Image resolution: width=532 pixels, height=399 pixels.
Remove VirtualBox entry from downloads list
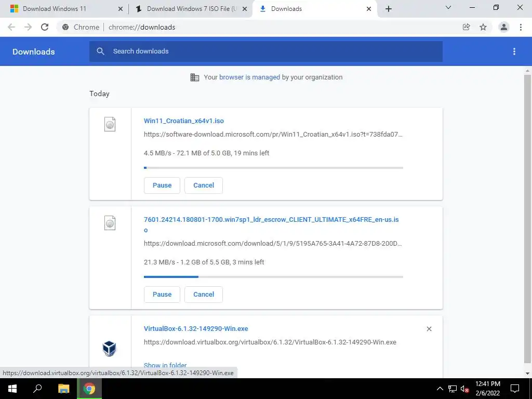429,329
